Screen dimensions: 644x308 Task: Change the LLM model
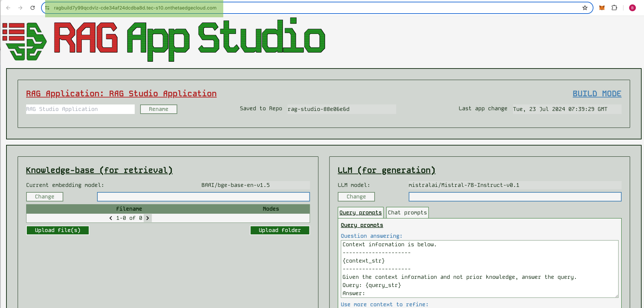pyautogui.click(x=356, y=197)
